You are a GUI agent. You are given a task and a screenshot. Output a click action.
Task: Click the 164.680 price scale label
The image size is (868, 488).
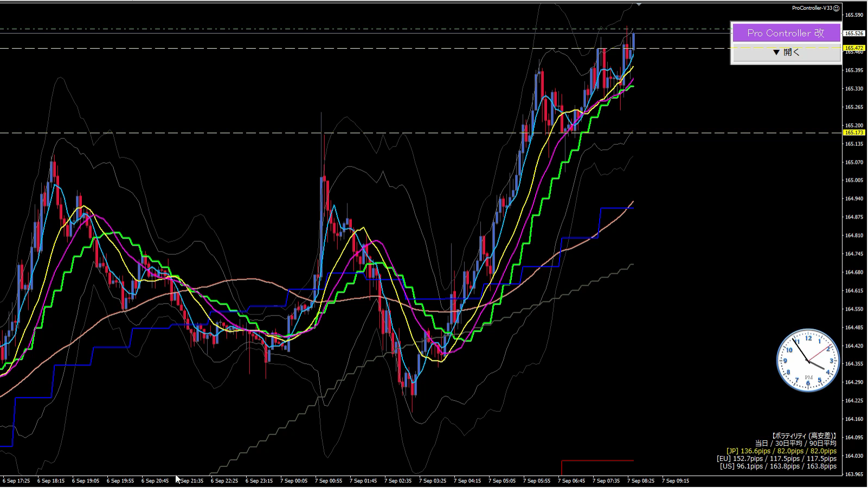[x=854, y=273]
